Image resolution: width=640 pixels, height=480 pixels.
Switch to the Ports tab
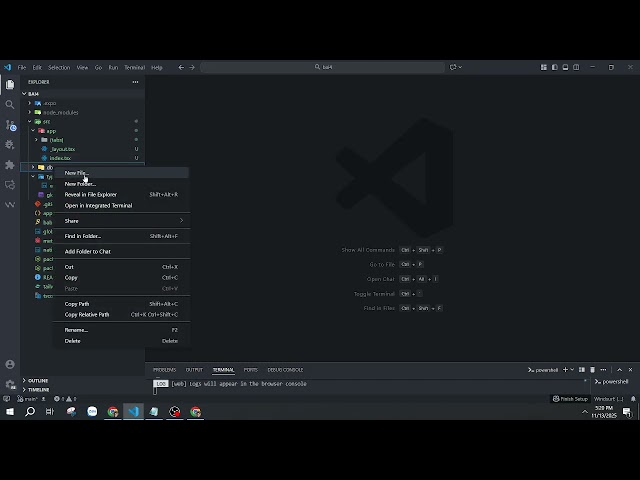[x=251, y=370]
